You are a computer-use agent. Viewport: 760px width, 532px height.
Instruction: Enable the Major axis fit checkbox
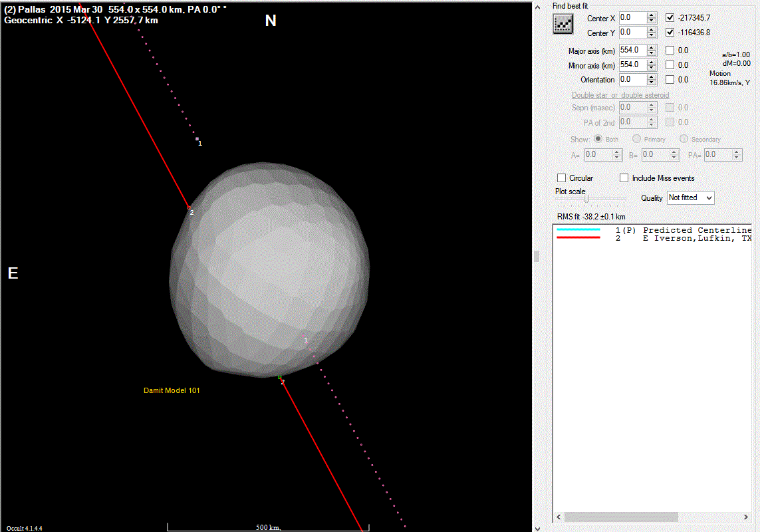[670, 50]
